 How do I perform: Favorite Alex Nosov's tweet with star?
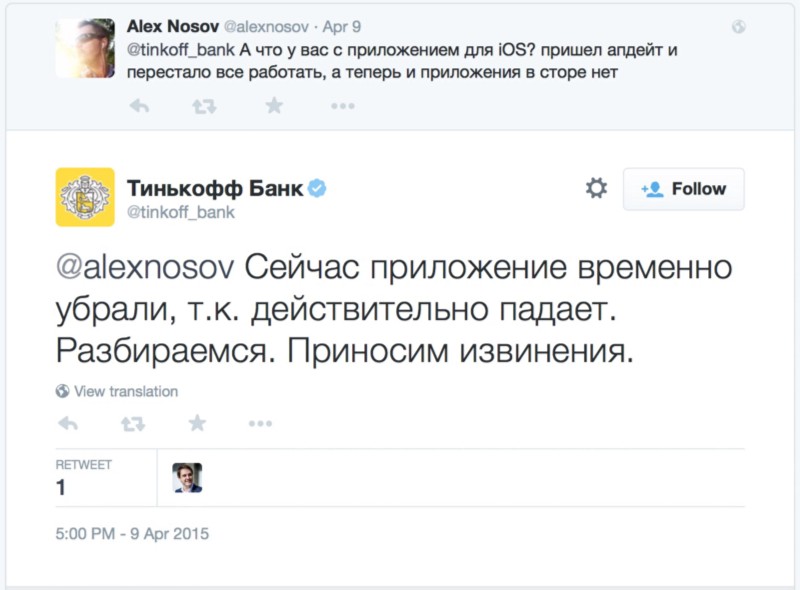(x=273, y=105)
